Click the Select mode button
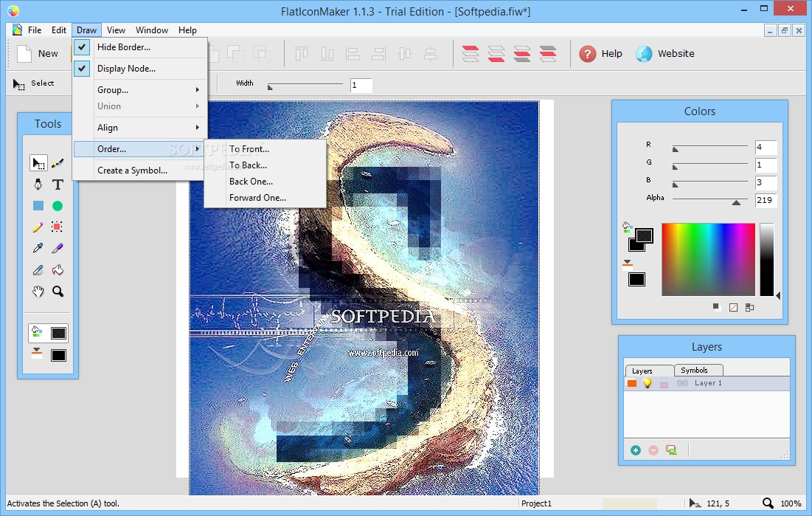812x516 pixels. [x=34, y=83]
